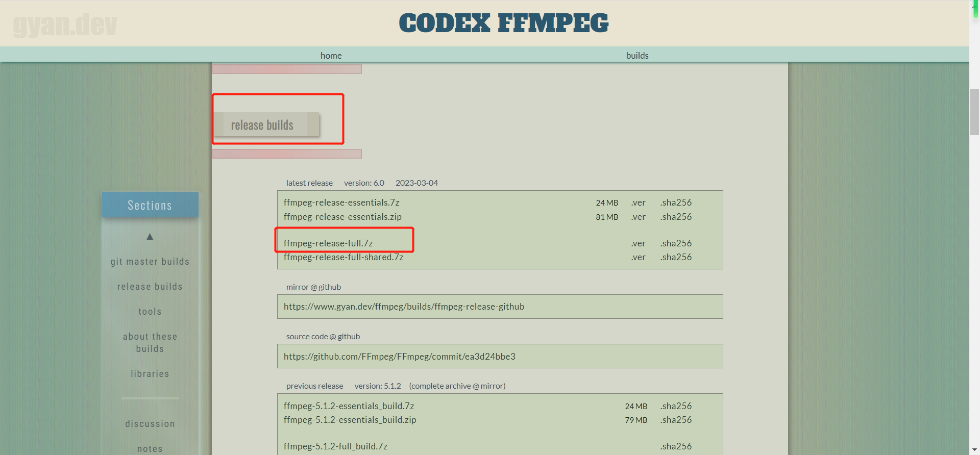Open .sha256 link for full-shared.7z
The width and height of the screenshot is (980, 455).
(x=676, y=257)
